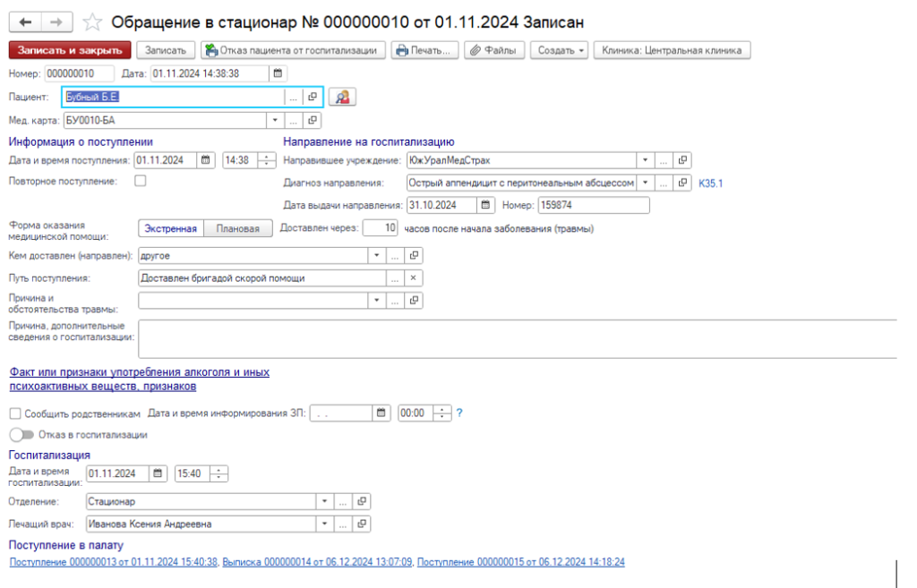Toggle the 'Отказ в госпитализации' switch

coord(21,435)
